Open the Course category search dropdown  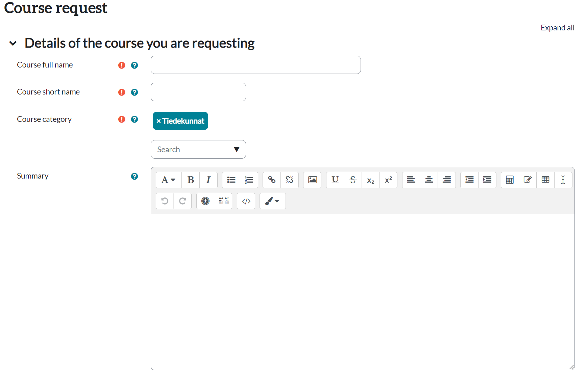pyautogui.click(x=198, y=150)
